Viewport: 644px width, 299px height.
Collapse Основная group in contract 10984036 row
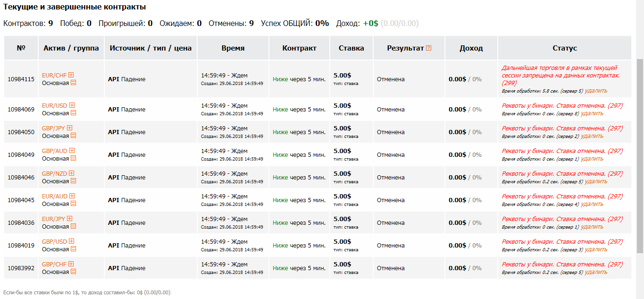[74, 227]
